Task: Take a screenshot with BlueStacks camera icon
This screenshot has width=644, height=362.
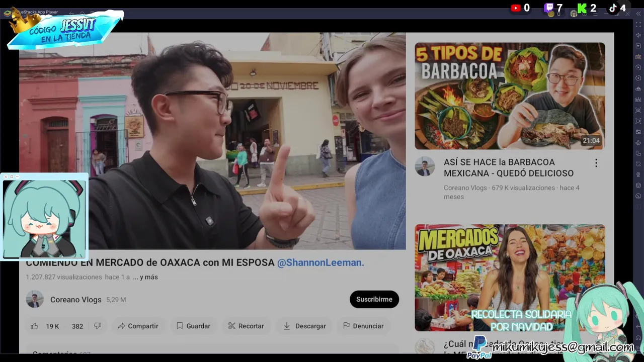Action: point(638,110)
